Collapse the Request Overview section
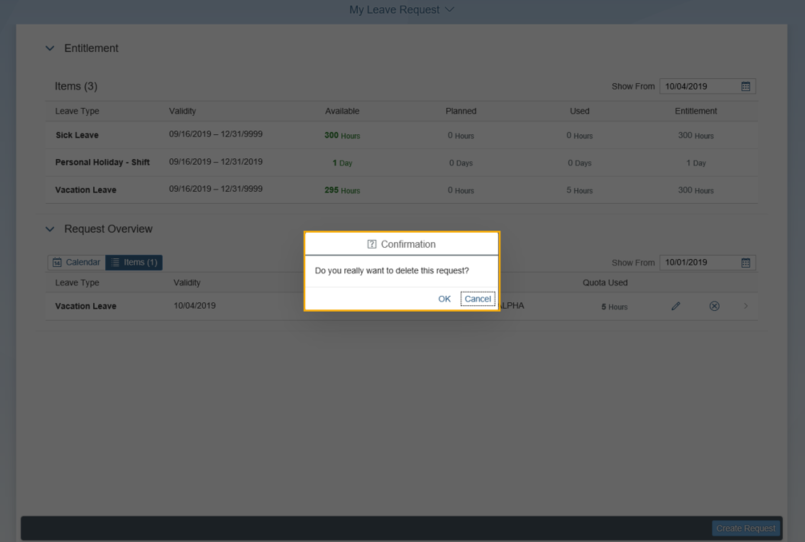The height and width of the screenshot is (542, 805). tap(50, 229)
